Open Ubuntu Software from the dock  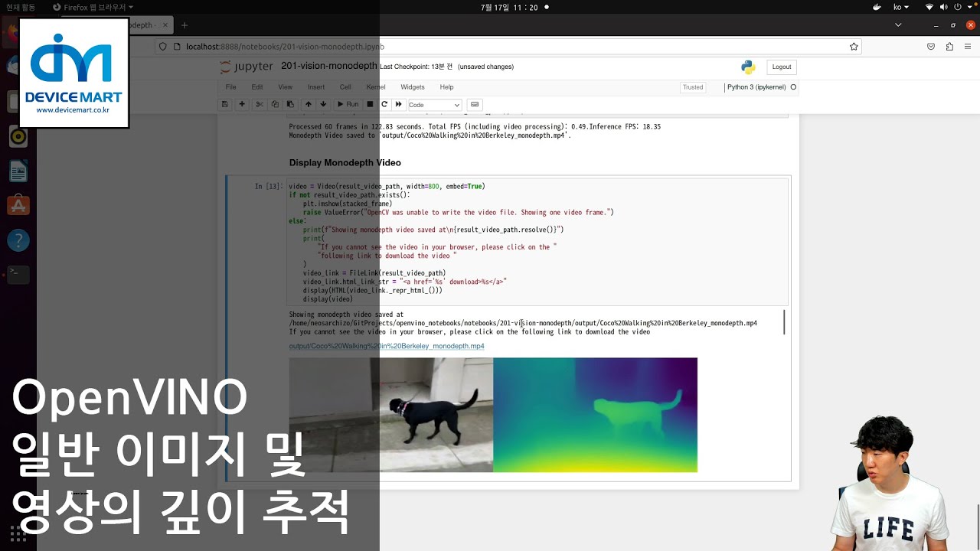point(18,206)
